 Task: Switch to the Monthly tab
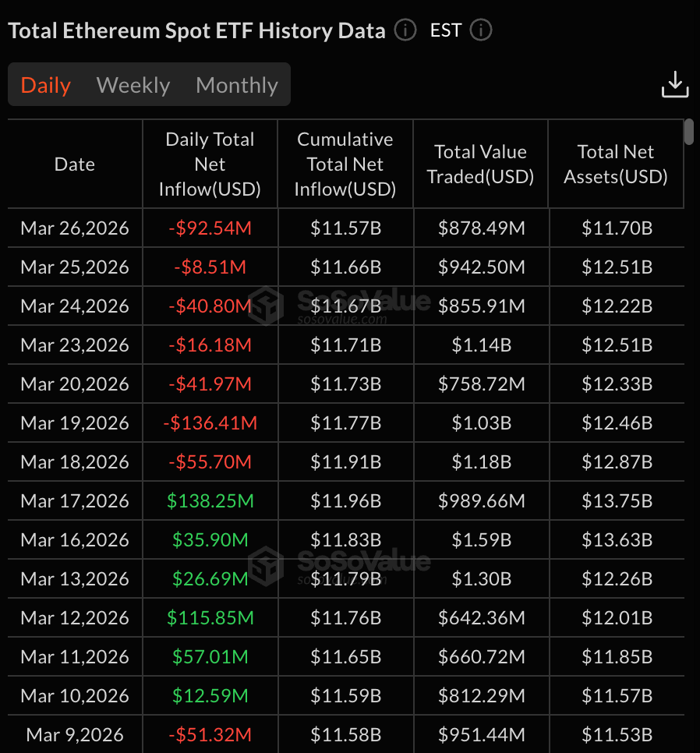[237, 84]
